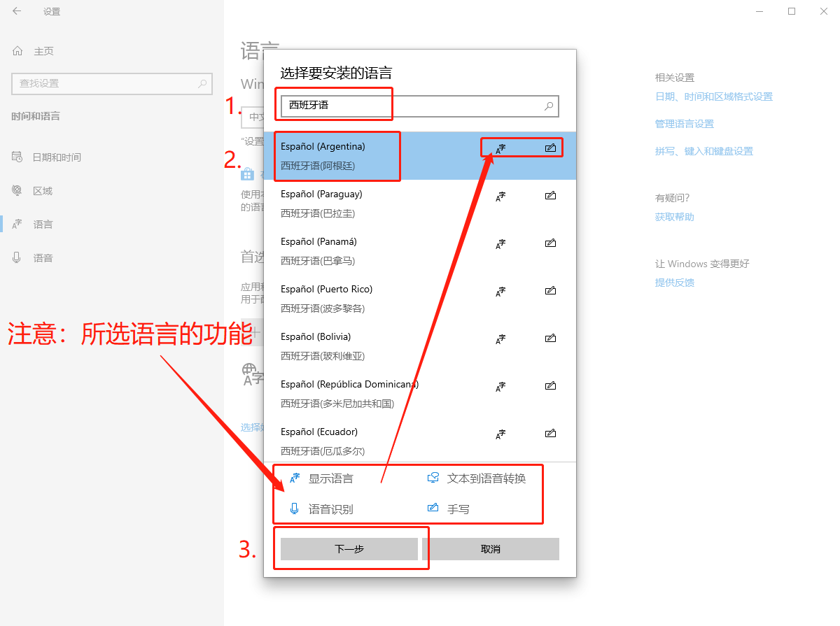Click display language icon for República Dominicana
This screenshot has height=626, width=840.
pos(500,386)
